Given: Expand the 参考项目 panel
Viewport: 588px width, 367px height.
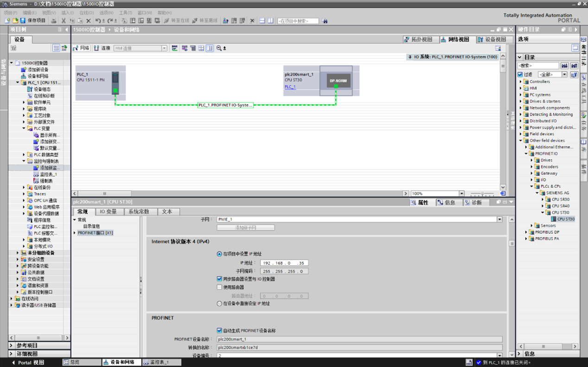Looking at the screenshot, I should click(12, 345).
